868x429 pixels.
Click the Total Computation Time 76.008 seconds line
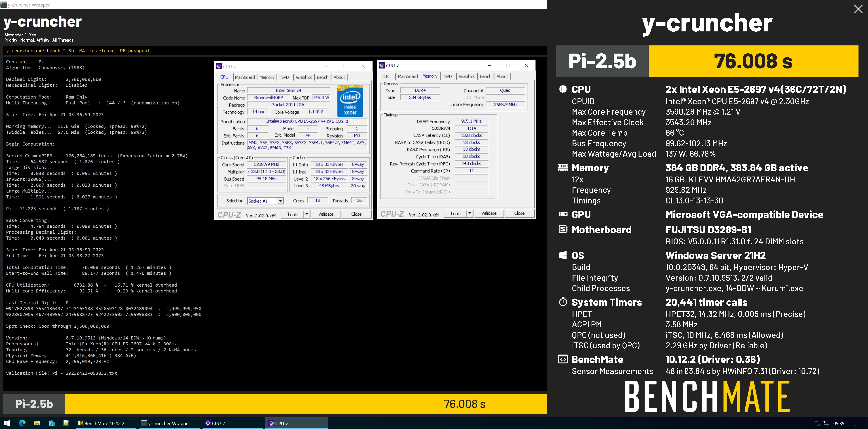tap(89, 267)
